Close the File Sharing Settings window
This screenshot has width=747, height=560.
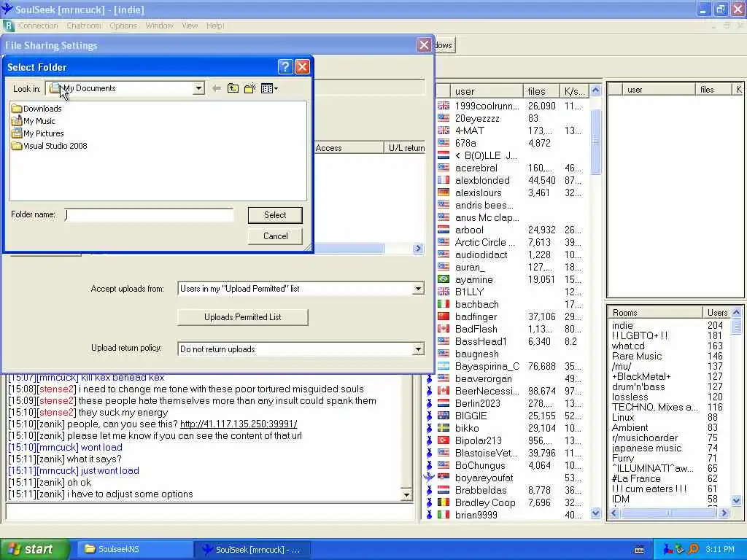(x=424, y=45)
